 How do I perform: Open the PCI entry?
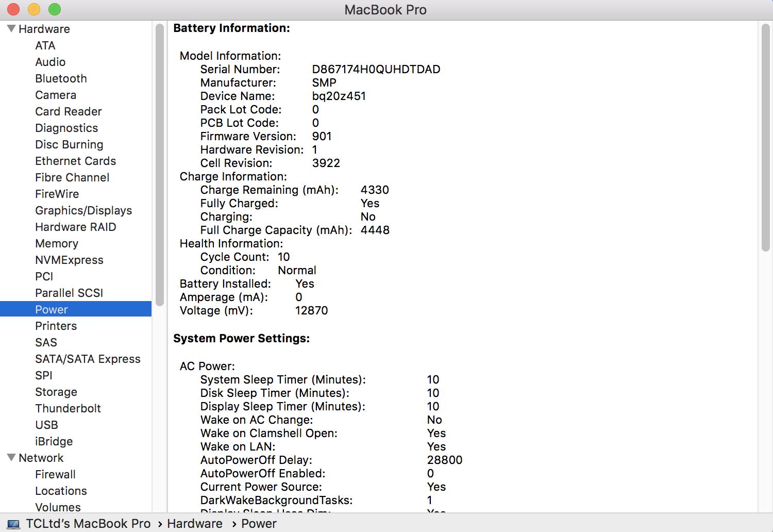point(44,276)
